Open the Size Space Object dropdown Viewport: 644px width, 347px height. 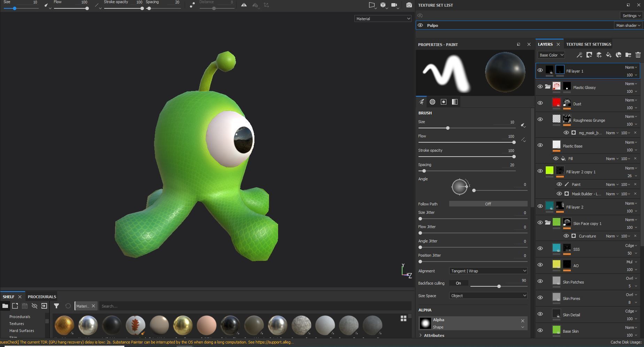point(488,296)
